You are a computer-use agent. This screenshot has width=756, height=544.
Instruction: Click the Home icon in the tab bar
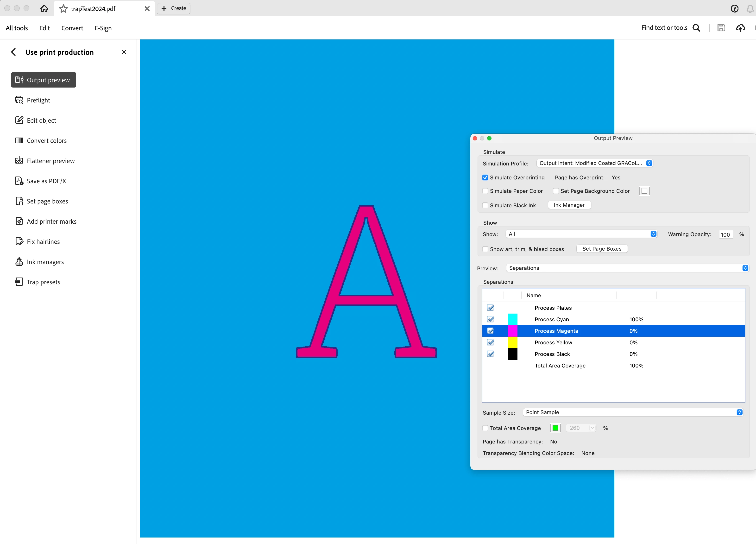(44, 9)
